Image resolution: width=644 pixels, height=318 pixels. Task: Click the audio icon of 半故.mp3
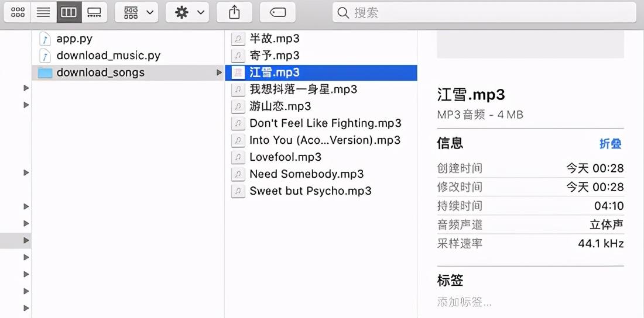pos(238,39)
